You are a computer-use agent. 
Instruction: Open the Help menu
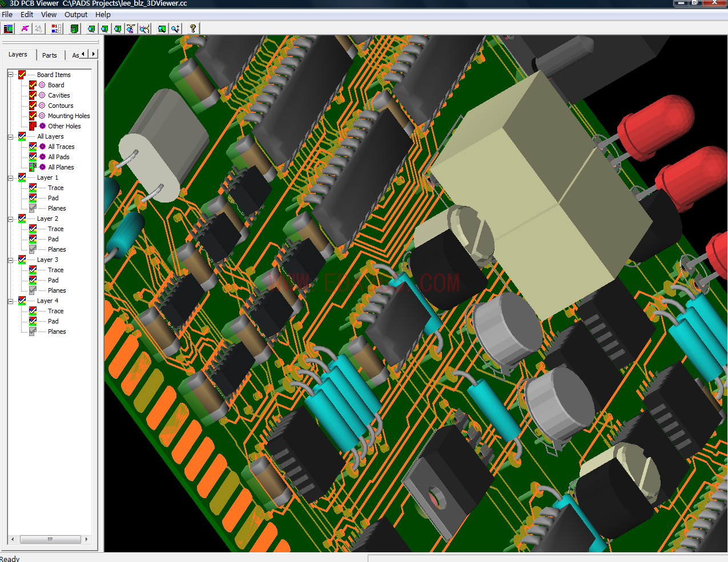pos(103,14)
